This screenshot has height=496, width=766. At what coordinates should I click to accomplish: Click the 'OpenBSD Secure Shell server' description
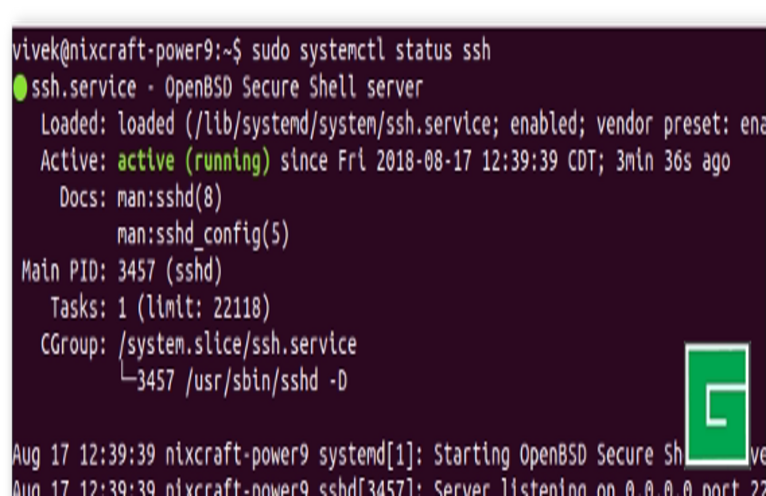tap(294, 88)
